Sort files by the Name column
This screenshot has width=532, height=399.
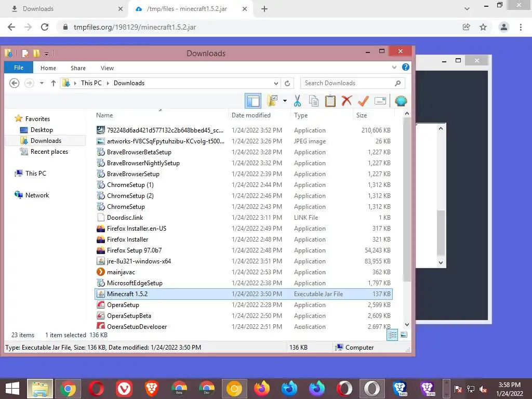click(161, 115)
